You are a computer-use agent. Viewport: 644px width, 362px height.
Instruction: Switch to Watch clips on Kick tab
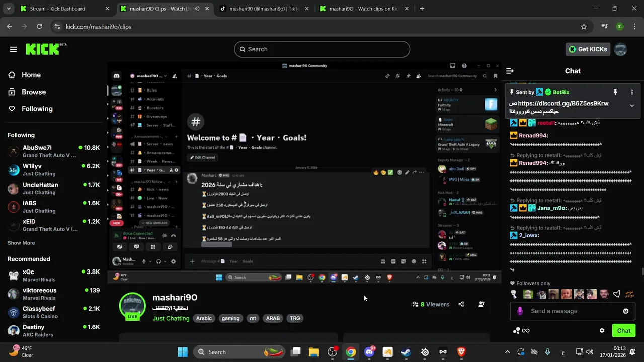click(x=365, y=9)
